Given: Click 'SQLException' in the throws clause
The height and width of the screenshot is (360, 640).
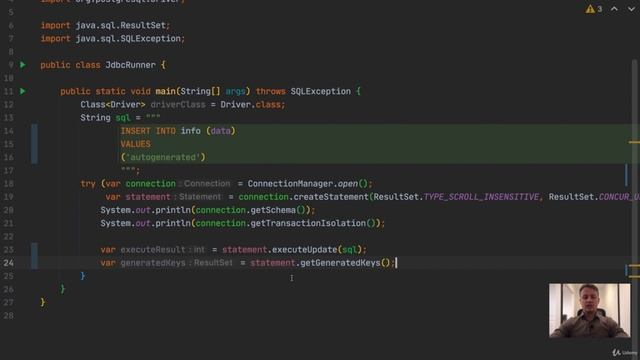Looking at the screenshot, I should coord(320,91).
